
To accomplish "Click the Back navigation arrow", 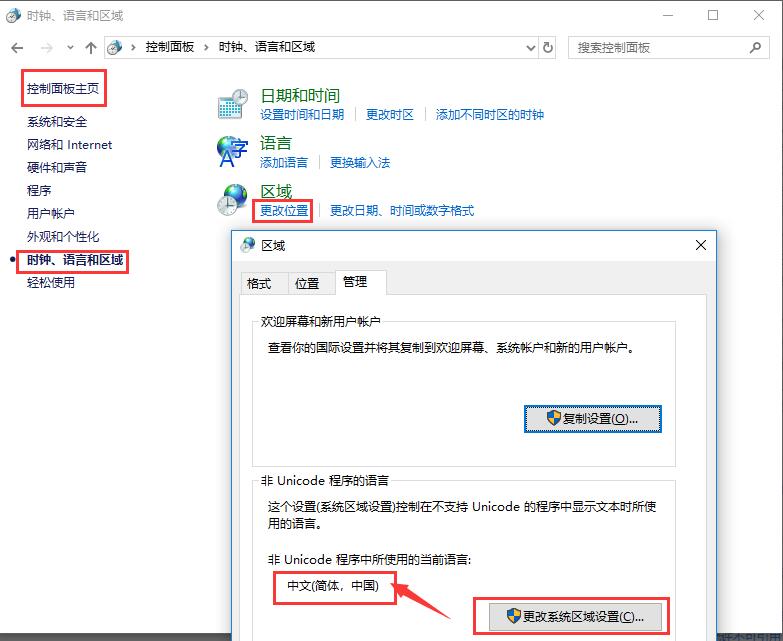I will pyautogui.click(x=17, y=48).
